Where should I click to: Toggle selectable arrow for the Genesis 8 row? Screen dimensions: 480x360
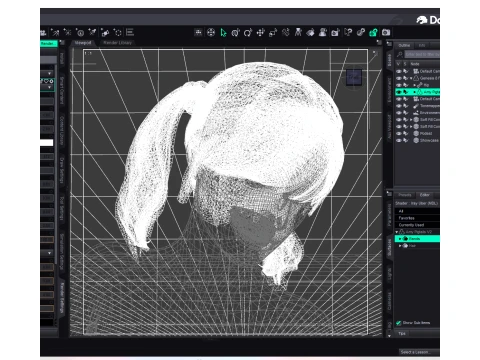tap(406, 78)
